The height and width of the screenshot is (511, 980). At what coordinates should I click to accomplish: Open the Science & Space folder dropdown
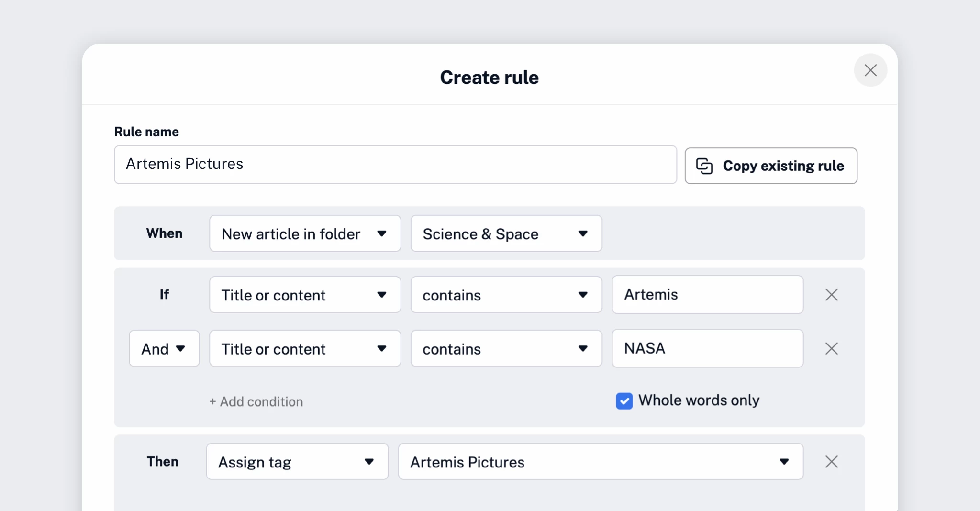(x=506, y=233)
